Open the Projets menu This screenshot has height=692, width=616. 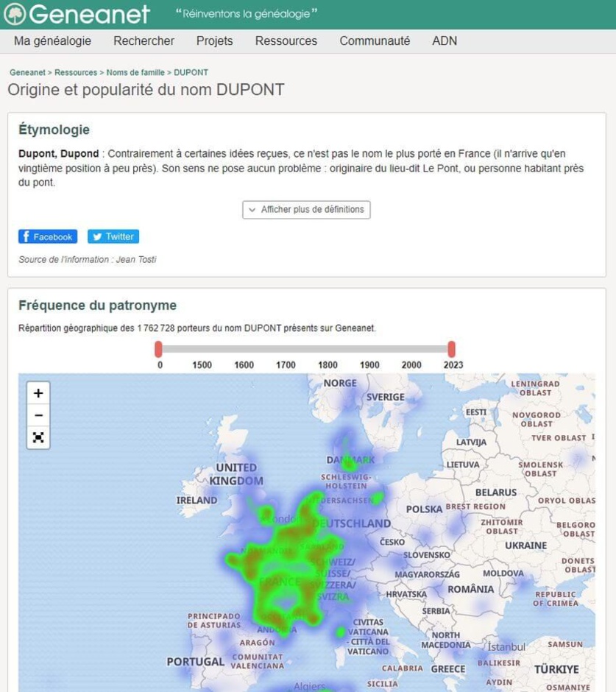pyautogui.click(x=214, y=41)
